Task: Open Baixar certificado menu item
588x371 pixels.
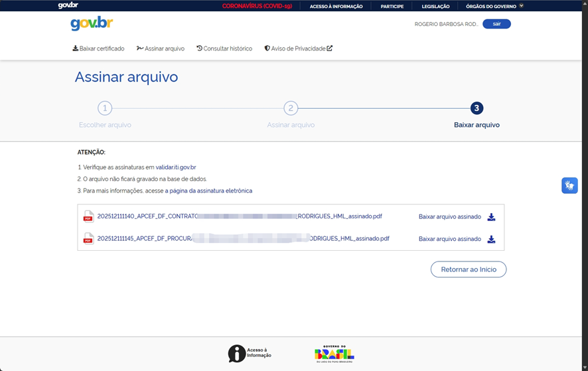Action: [98, 48]
